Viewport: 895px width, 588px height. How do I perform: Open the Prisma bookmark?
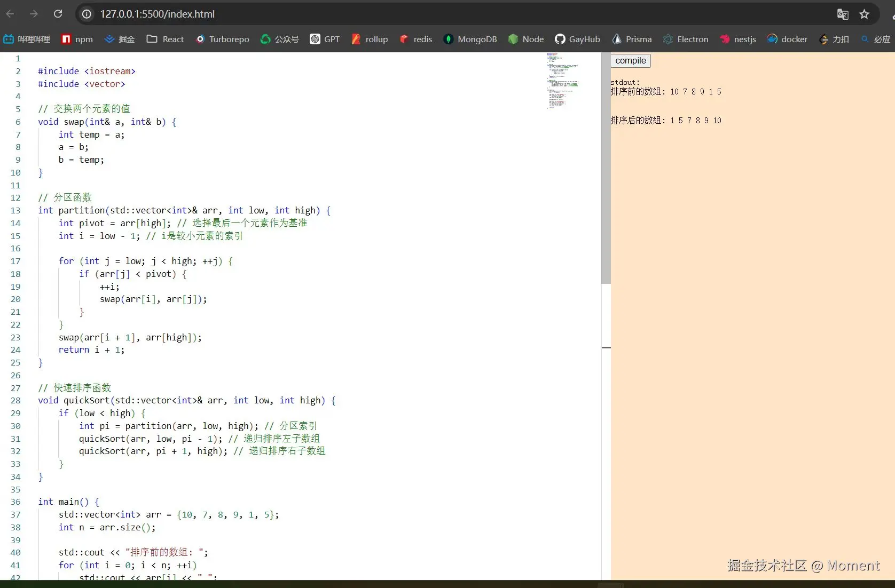(632, 39)
